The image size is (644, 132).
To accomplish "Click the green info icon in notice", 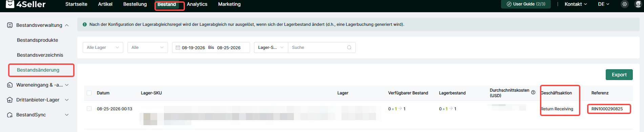I will 85,24.
